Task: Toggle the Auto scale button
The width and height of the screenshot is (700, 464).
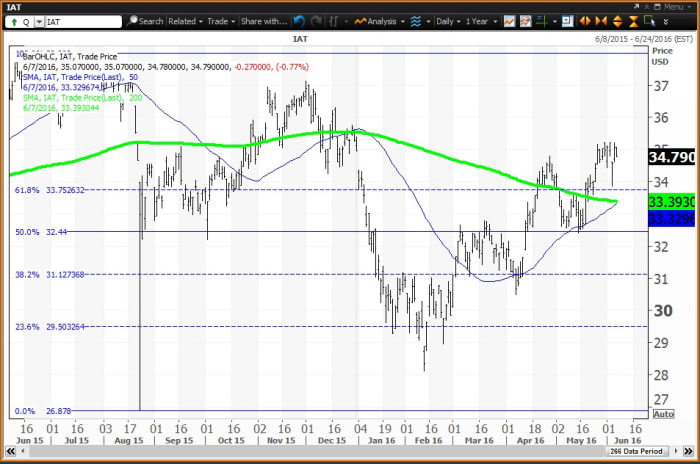Action: (x=662, y=413)
